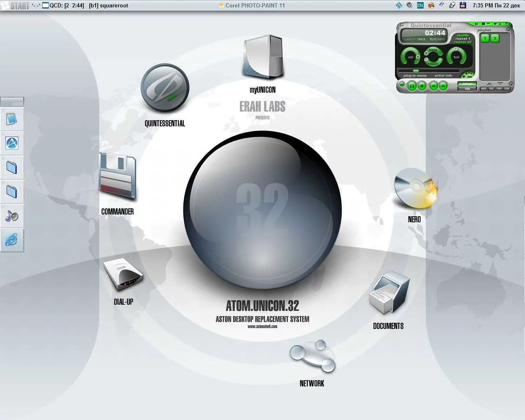The height and width of the screenshot is (420, 525).
Task: Open the notepad icon in side panel
Action: click(11, 119)
